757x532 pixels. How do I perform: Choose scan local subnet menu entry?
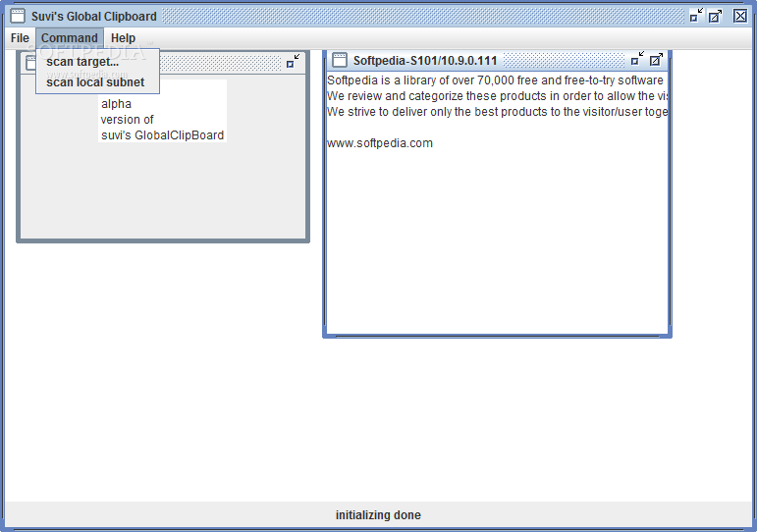tap(97, 82)
